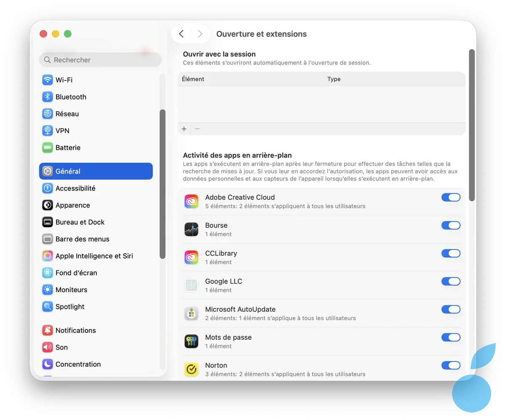Image resolution: width=506 pixels, height=420 pixels.
Task: Select the Mots de passe keys icon
Action: (191, 341)
